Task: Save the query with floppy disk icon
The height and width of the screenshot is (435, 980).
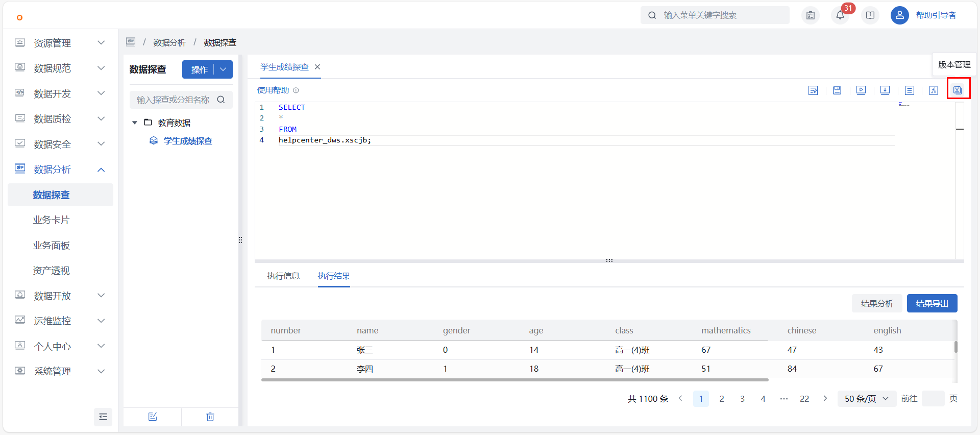Action: (x=837, y=90)
